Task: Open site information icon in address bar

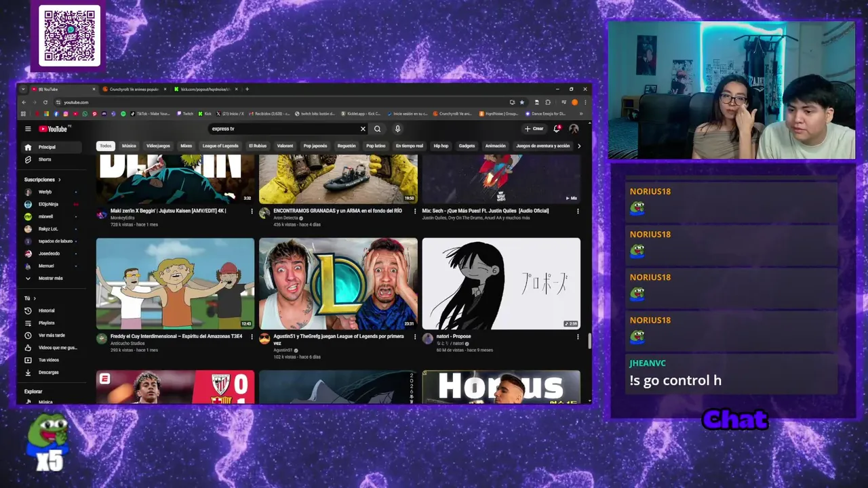Action: (x=58, y=102)
